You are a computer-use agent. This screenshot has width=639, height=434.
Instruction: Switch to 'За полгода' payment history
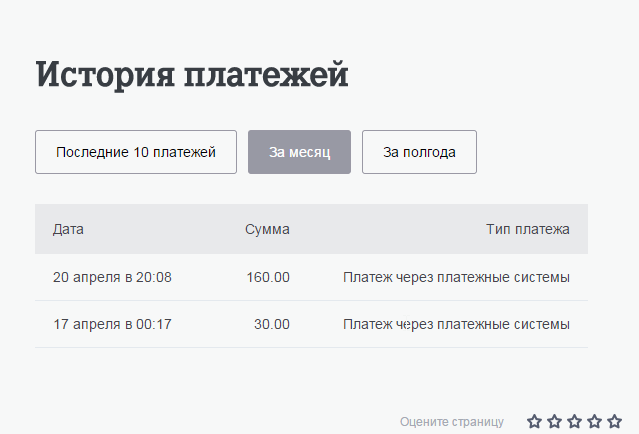point(419,152)
